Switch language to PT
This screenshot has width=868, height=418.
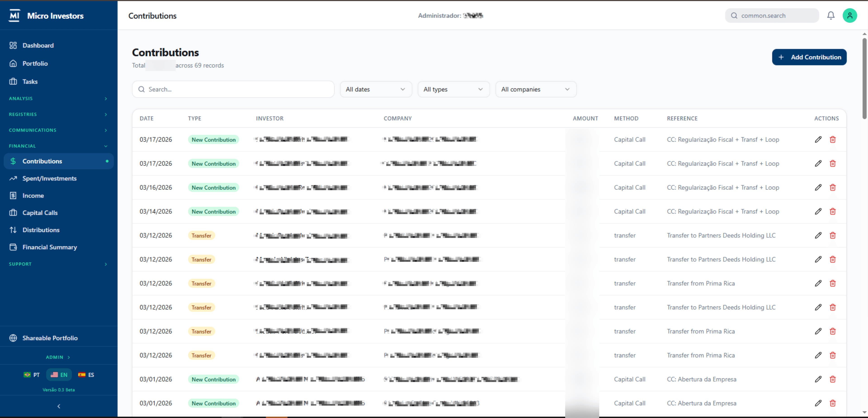32,375
